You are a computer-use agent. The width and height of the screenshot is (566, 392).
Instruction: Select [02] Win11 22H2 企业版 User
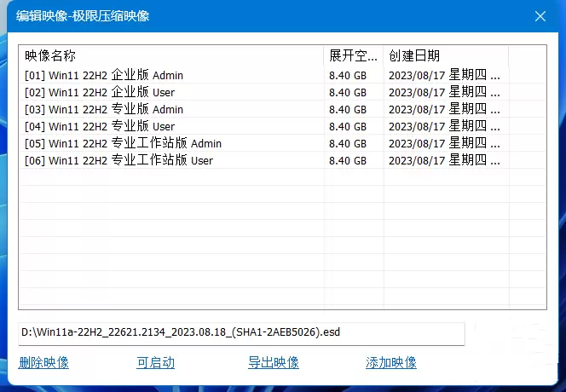100,92
